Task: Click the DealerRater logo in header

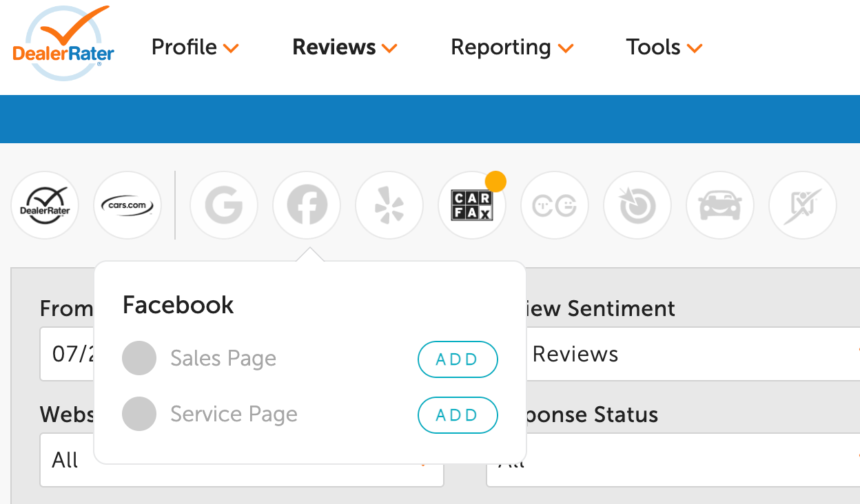Action: (63, 45)
